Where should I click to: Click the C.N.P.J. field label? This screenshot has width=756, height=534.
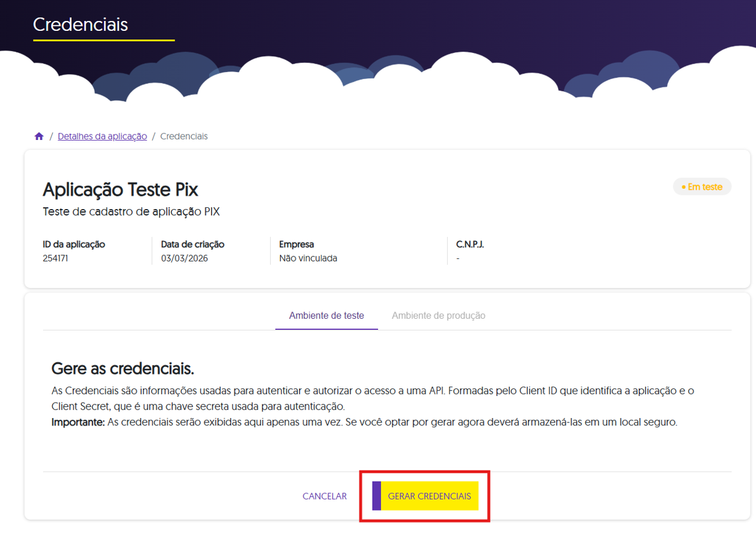470,244
